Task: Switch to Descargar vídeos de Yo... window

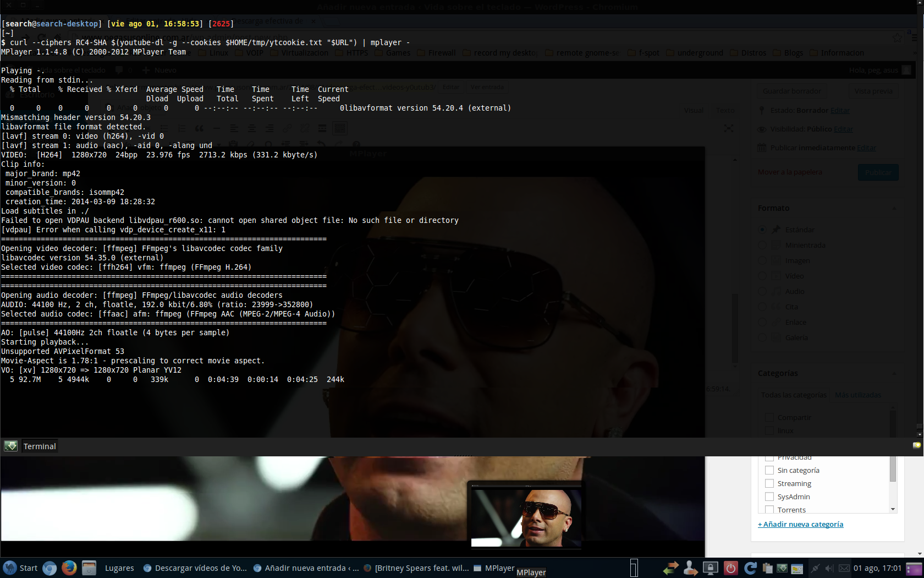Action: tap(195, 568)
